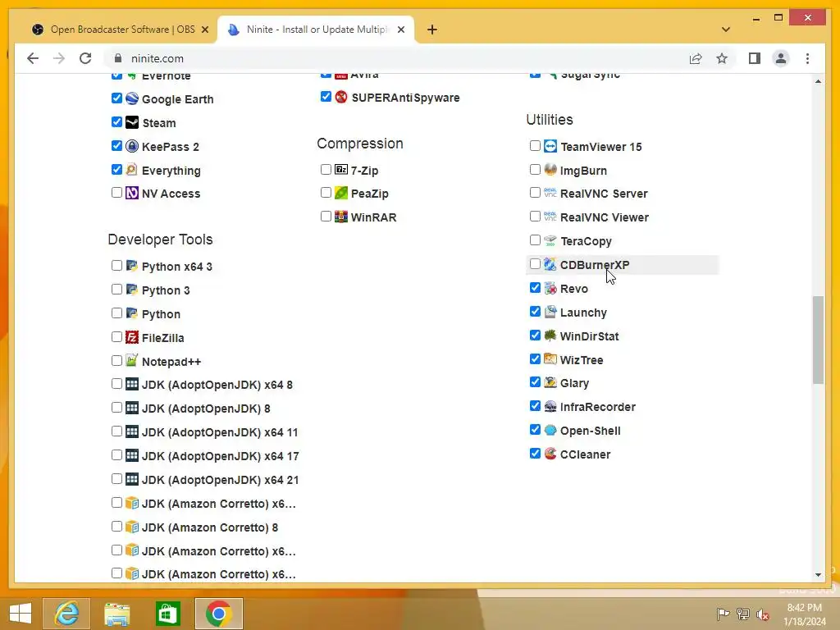Click the ImgBurn icon
Screen dimensions: 840x630
[x=550, y=170]
